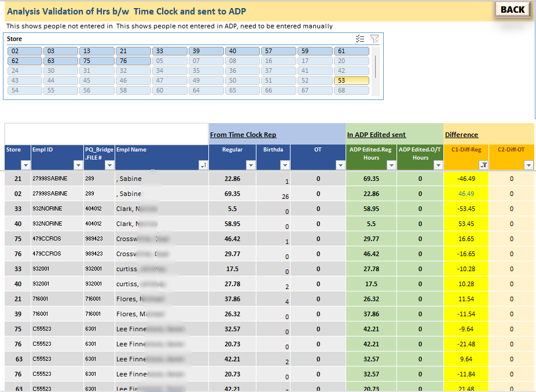536x392 pixels.
Task: Select the -21.48 difference cell
Action: coord(467,344)
